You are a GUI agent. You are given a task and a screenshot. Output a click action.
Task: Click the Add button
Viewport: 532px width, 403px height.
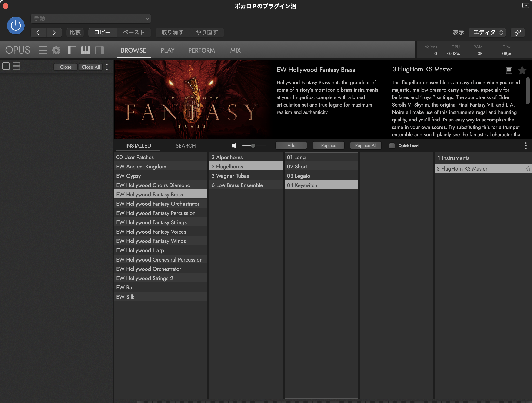tap(291, 145)
